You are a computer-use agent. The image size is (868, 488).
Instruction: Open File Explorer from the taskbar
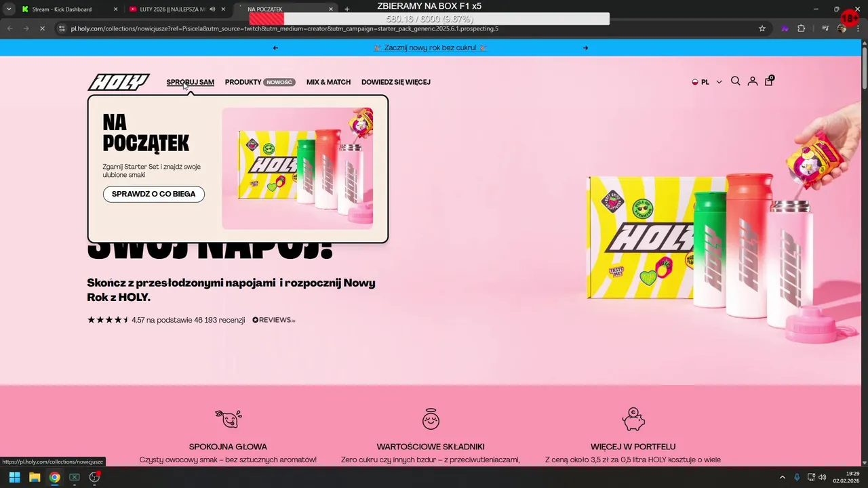[35, 477]
